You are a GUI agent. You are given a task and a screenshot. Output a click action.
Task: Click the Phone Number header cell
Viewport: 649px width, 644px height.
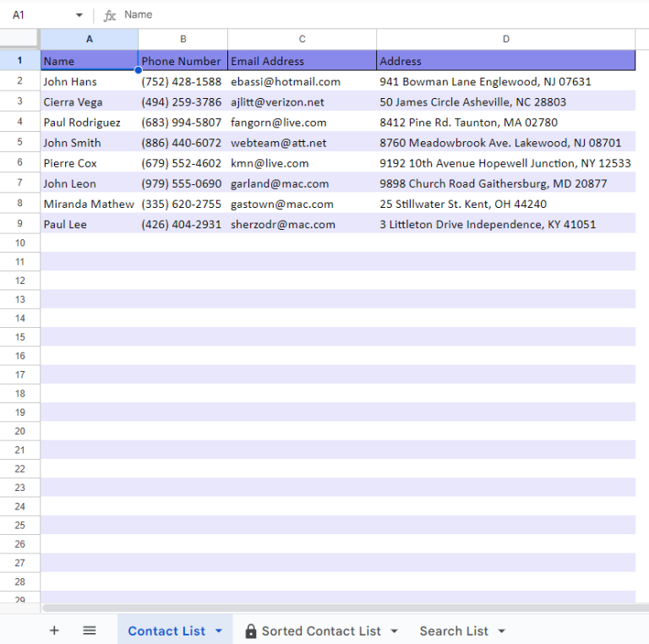pos(183,60)
